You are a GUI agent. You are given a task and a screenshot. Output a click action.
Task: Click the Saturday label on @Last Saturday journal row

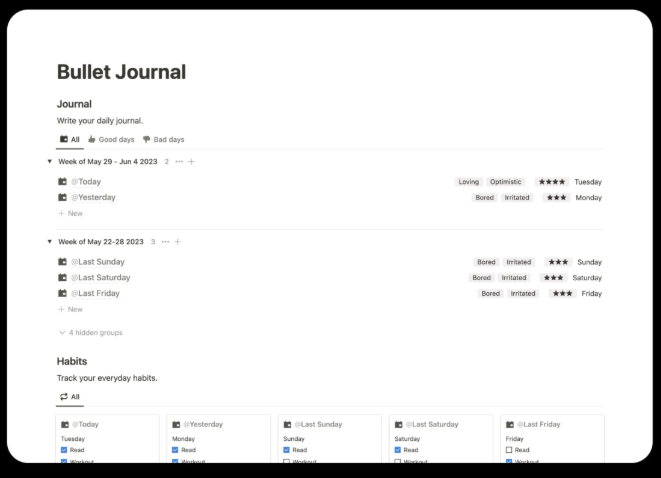pyautogui.click(x=587, y=278)
